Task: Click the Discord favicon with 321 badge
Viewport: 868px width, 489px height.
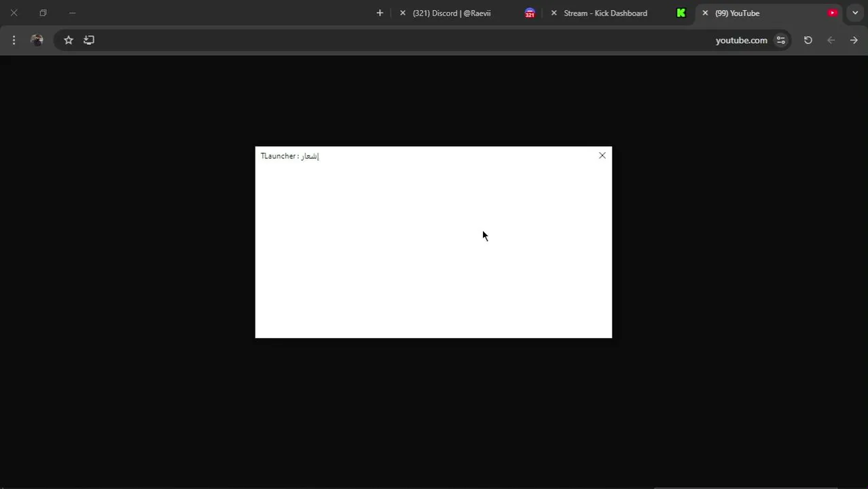Action: pos(530,13)
